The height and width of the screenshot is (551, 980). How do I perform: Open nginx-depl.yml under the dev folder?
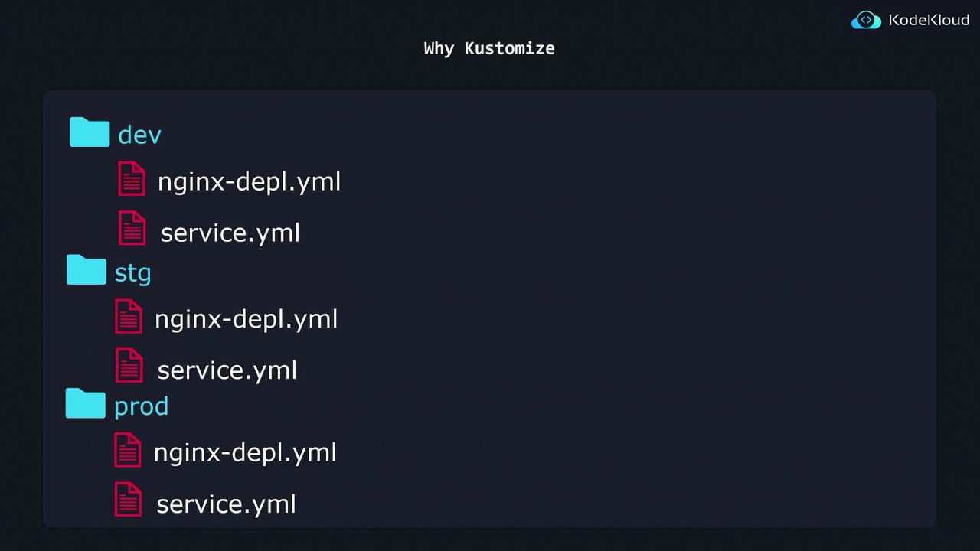click(249, 182)
